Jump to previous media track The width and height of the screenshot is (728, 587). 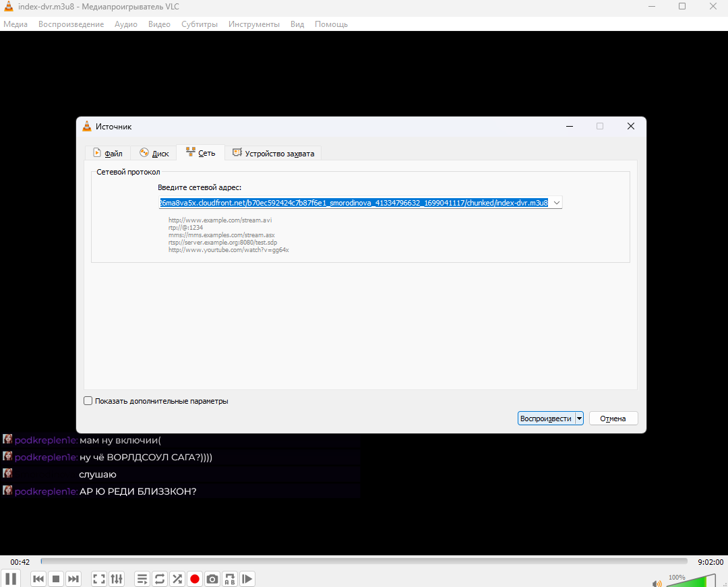(x=38, y=579)
